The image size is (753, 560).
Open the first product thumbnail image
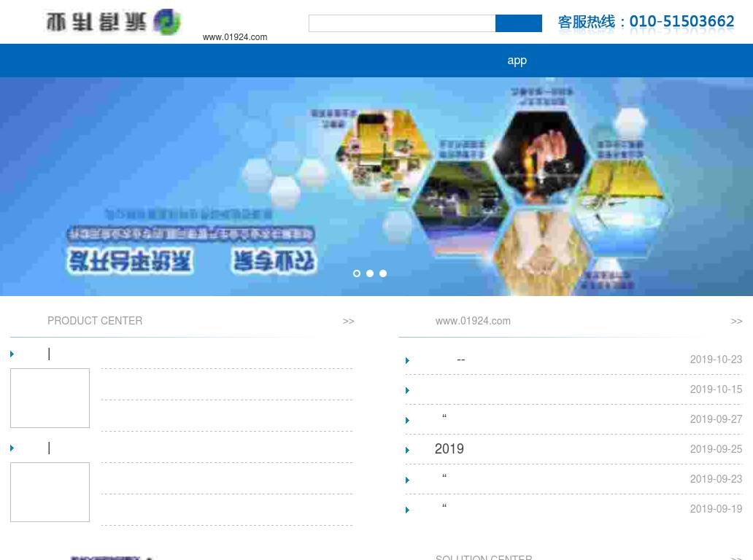(50, 398)
